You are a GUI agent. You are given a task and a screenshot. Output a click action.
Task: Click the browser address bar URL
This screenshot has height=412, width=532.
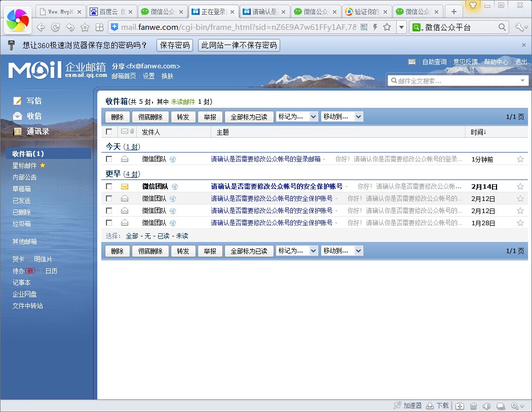point(239,27)
